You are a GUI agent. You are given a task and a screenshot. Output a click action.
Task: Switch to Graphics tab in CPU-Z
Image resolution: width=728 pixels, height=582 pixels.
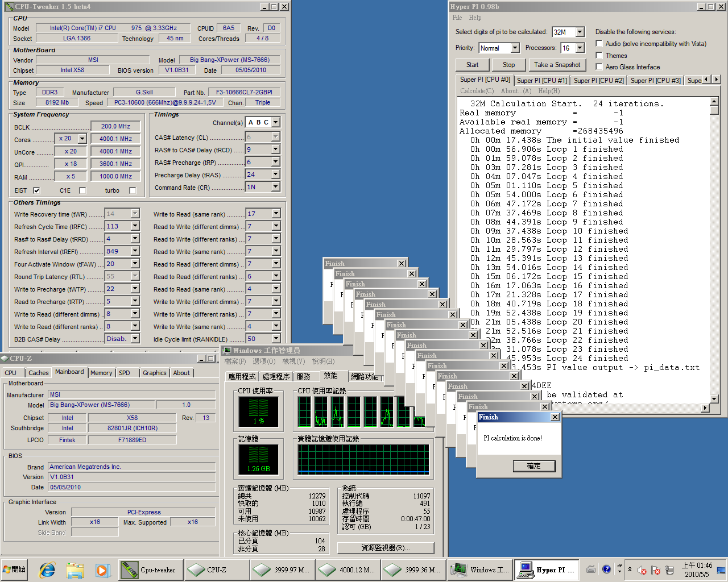click(155, 373)
